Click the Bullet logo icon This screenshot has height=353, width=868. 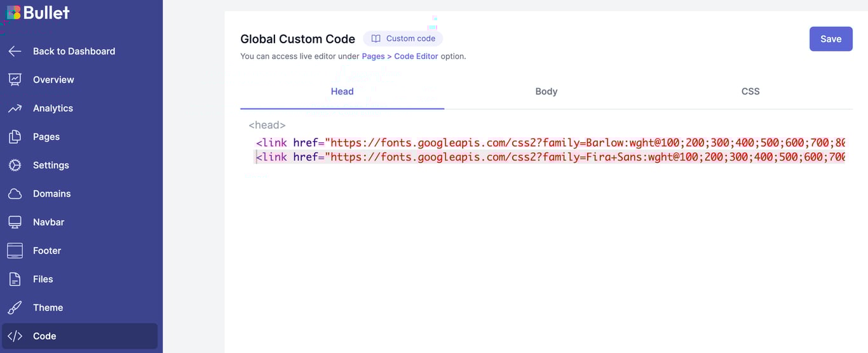tap(13, 12)
